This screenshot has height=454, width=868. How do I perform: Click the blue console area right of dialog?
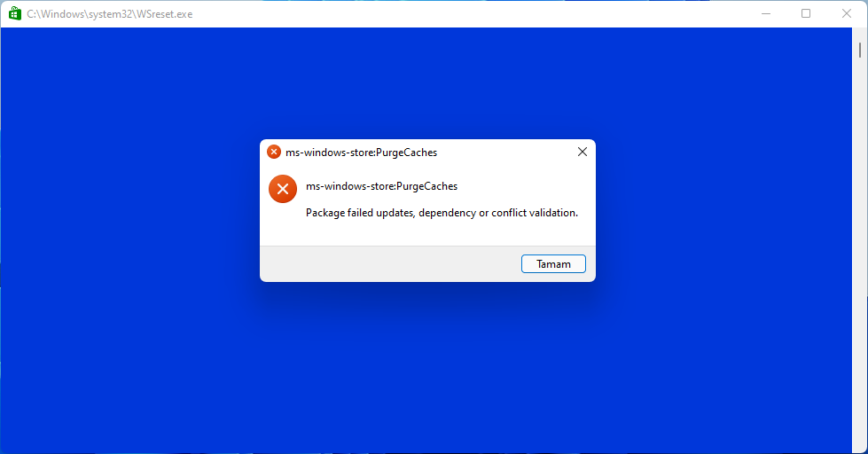pos(723,222)
